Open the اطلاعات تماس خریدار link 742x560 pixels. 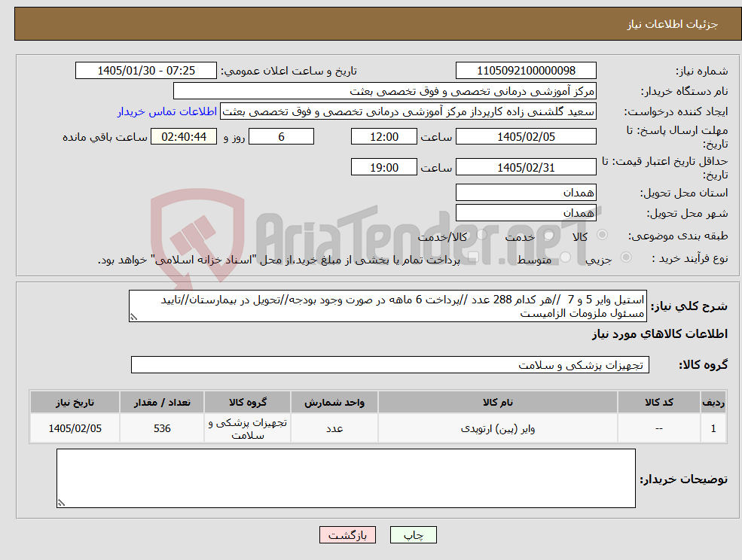click(x=167, y=111)
